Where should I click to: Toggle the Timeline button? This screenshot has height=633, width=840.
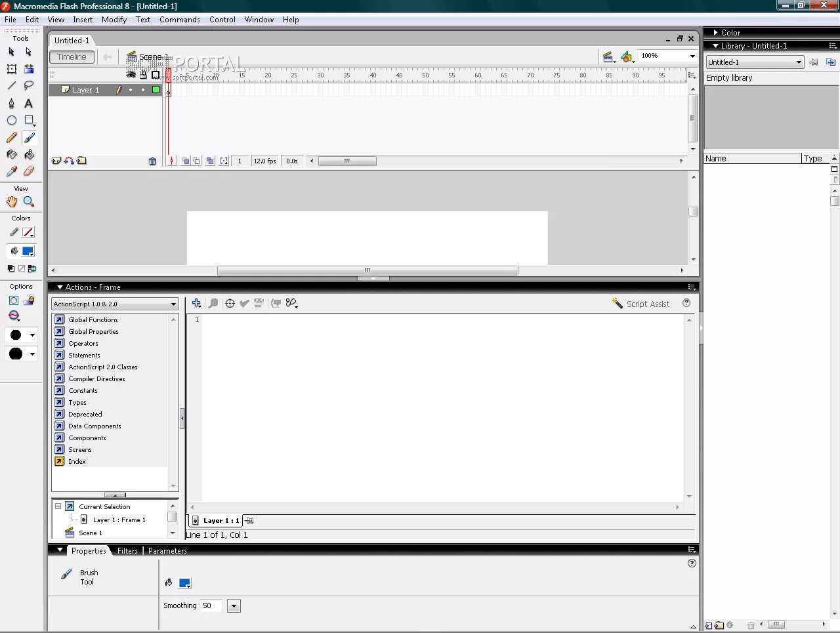[72, 57]
